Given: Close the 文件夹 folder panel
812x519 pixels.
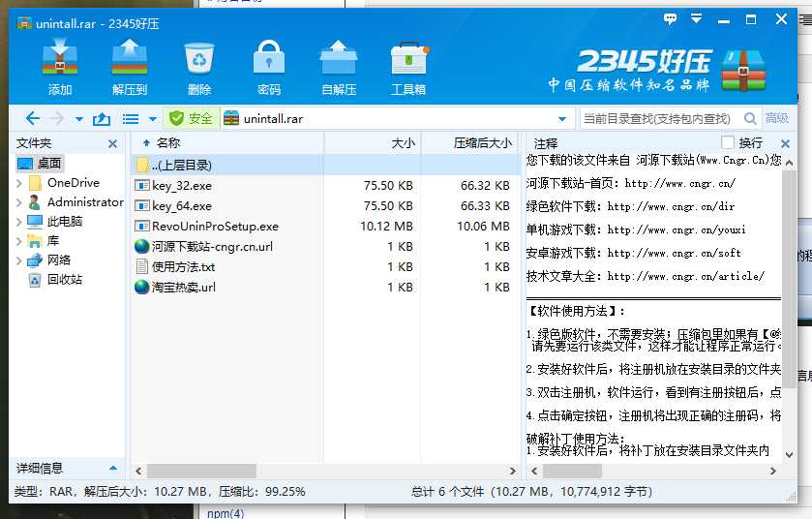Looking at the screenshot, I should tap(112, 144).
